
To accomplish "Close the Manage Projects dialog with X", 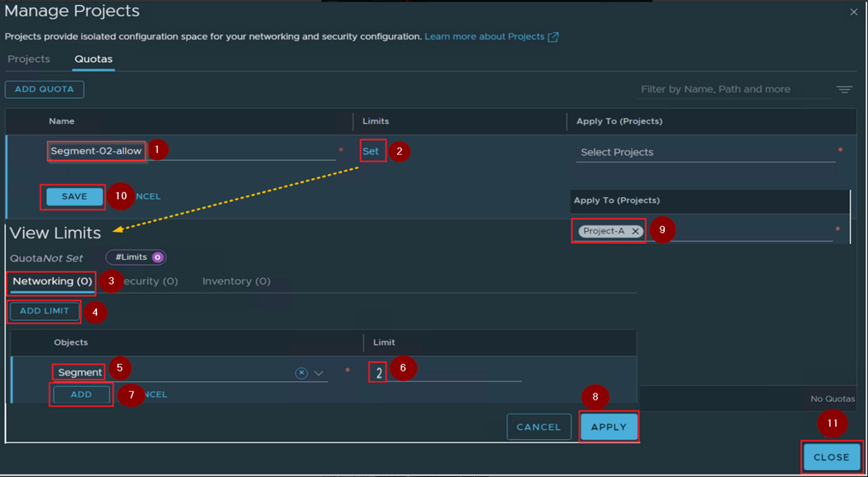I will tap(854, 12).
